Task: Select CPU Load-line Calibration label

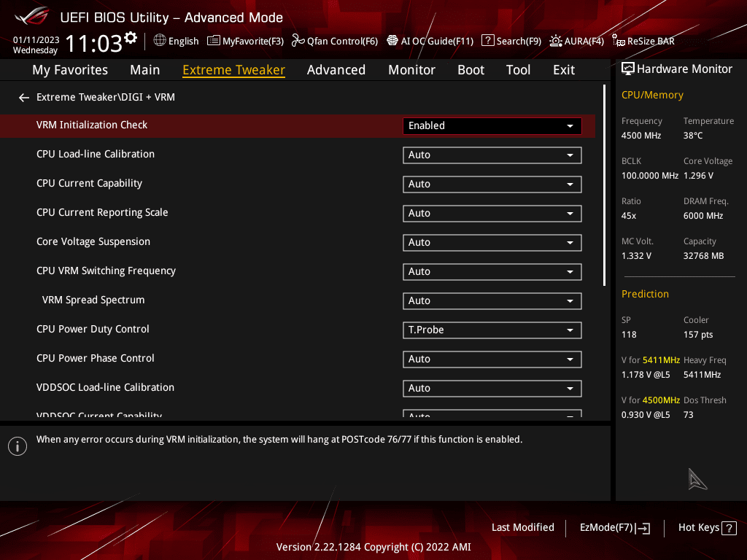Action: point(96,155)
